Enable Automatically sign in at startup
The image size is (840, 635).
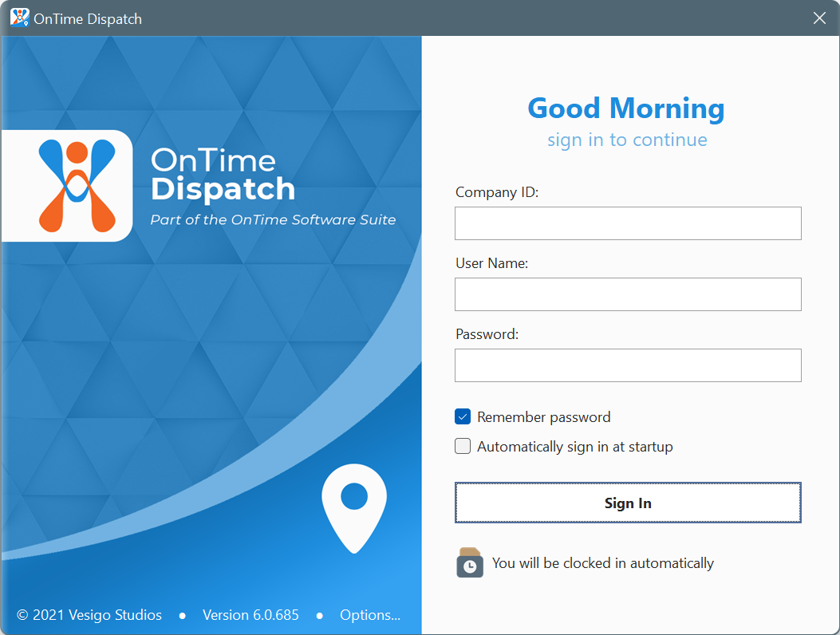click(463, 447)
